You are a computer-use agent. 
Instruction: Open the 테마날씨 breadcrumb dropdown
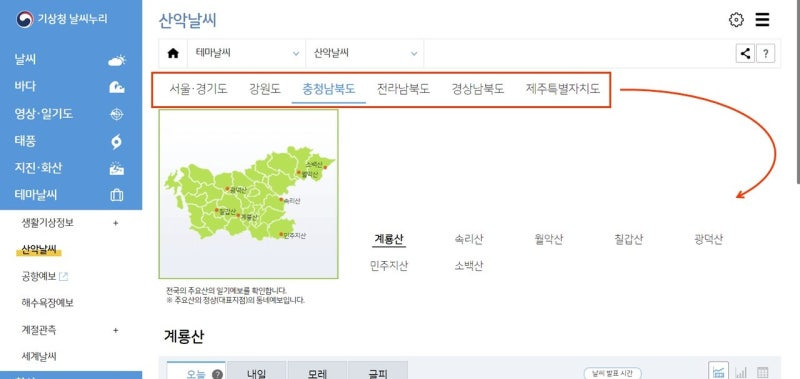click(246, 53)
